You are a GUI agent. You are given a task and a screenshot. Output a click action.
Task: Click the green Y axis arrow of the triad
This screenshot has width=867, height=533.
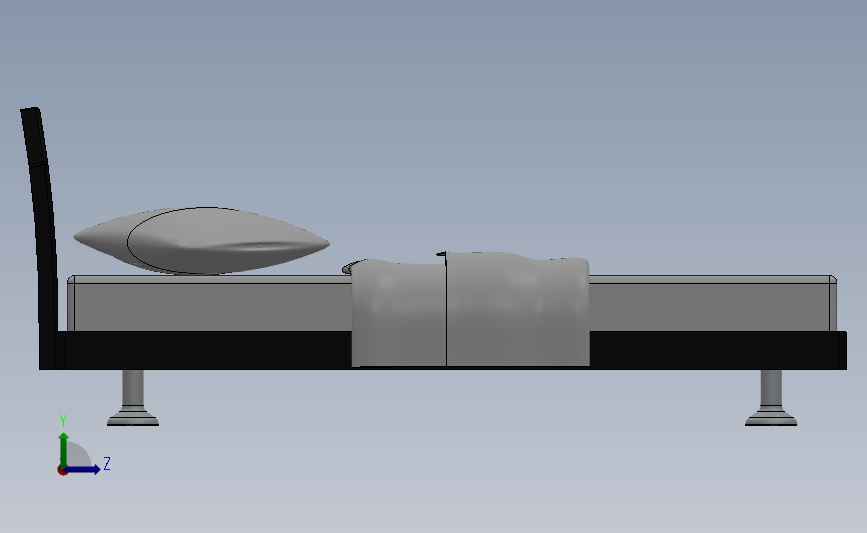tap(64, 449)
